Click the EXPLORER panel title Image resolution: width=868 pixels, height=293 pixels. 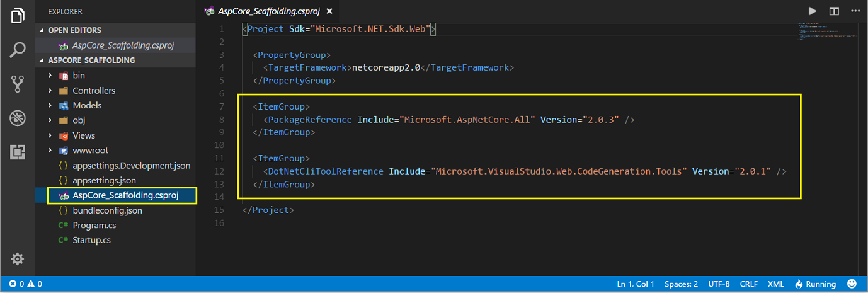coord(66,11)
